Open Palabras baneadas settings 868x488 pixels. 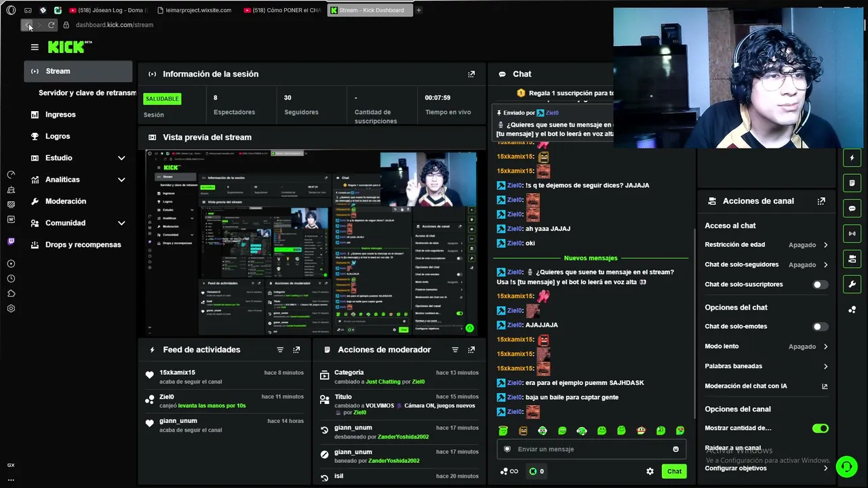[x=766, y=366]
